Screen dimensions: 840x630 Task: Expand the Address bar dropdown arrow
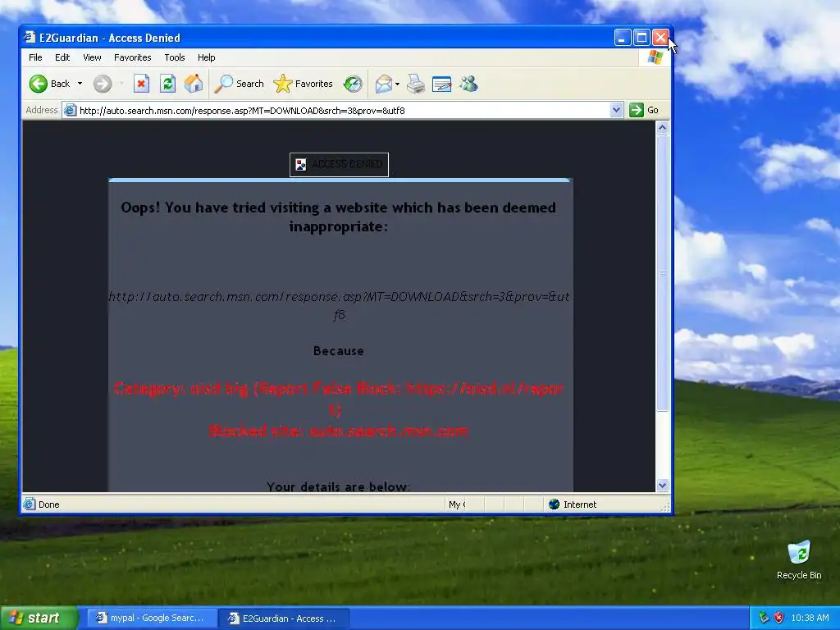[x=616, y=110]
